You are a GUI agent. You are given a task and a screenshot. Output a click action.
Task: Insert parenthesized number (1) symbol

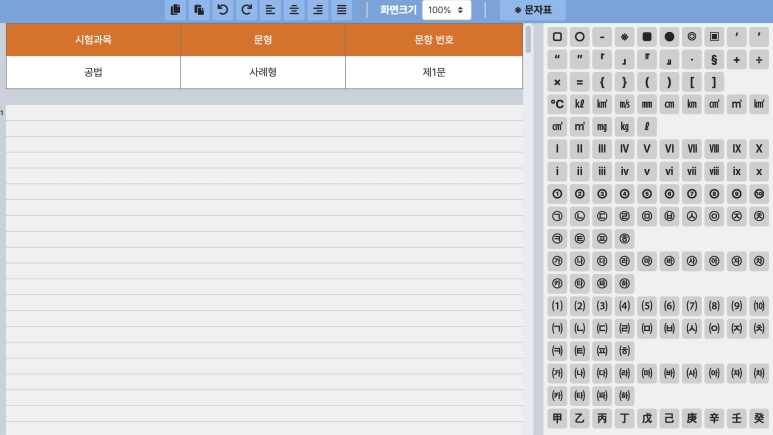(557, 306)
